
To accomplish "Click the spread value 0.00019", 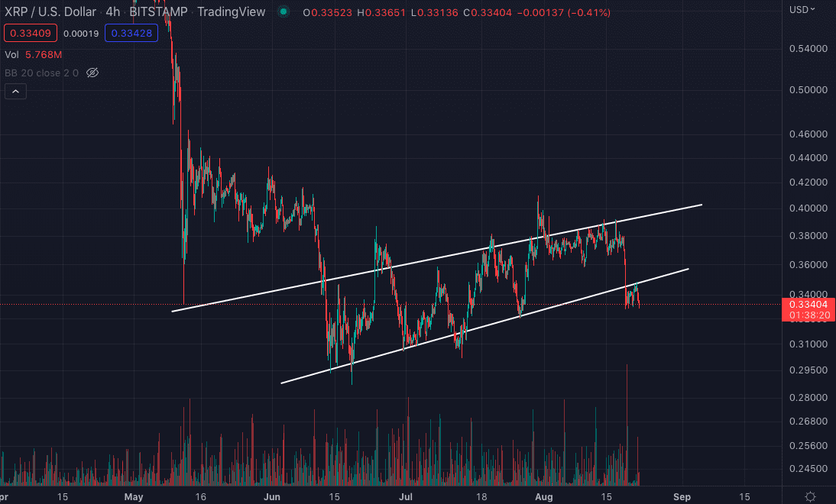I will 81,34.
